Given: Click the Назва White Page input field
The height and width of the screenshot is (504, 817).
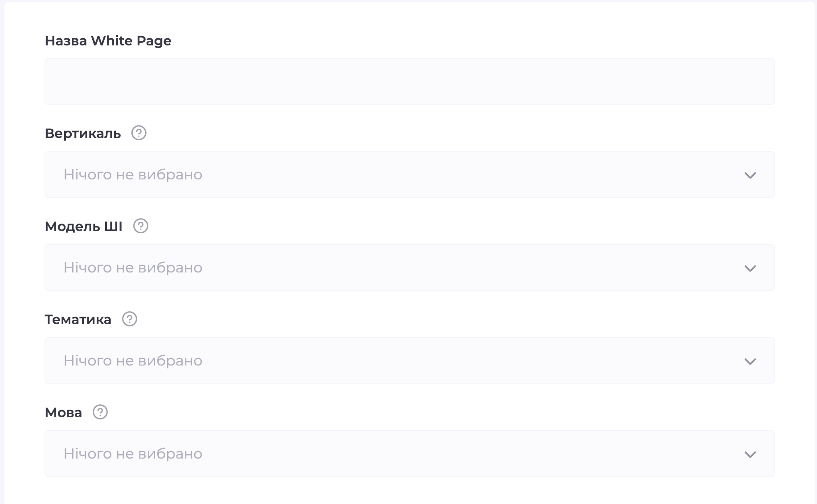Looking at the screenshot, I should pyautogui.click(x=409, y=81).
